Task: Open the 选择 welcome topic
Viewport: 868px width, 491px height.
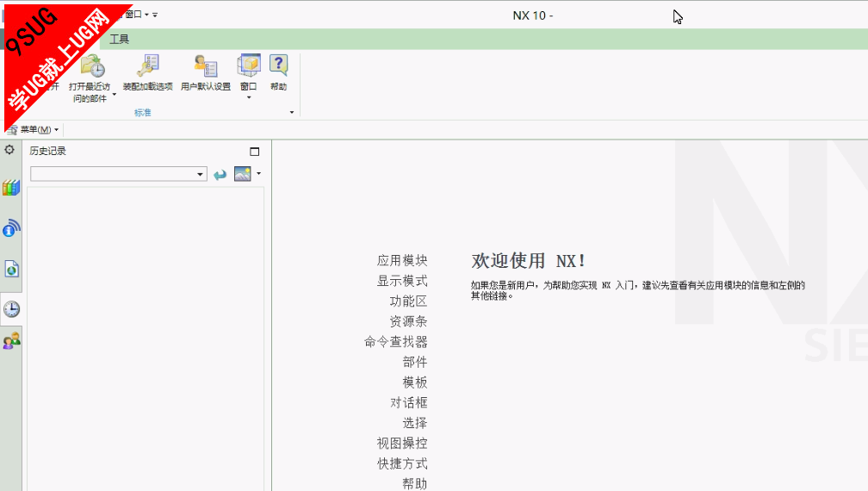Action: tap(415, 423)
